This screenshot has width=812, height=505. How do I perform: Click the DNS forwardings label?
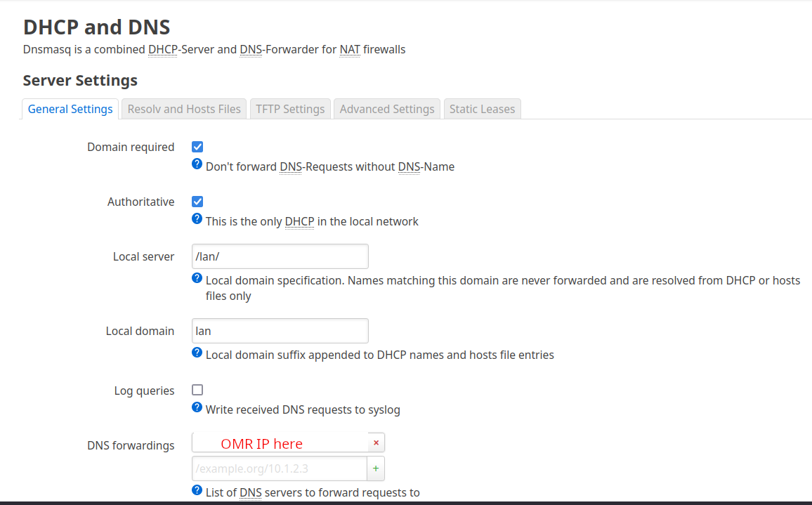point(131,445)
